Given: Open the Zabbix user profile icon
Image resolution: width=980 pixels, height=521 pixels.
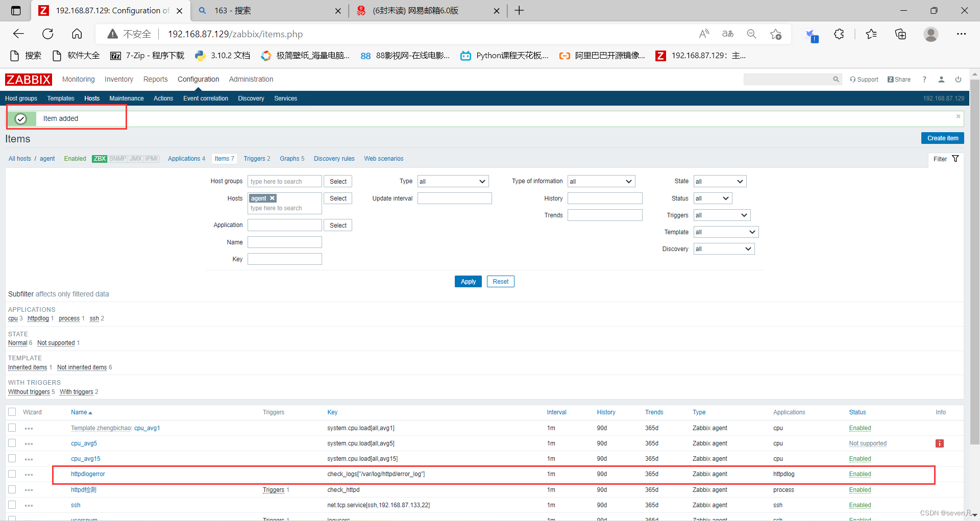Looking at the screenshot, I should coord(941,79).
